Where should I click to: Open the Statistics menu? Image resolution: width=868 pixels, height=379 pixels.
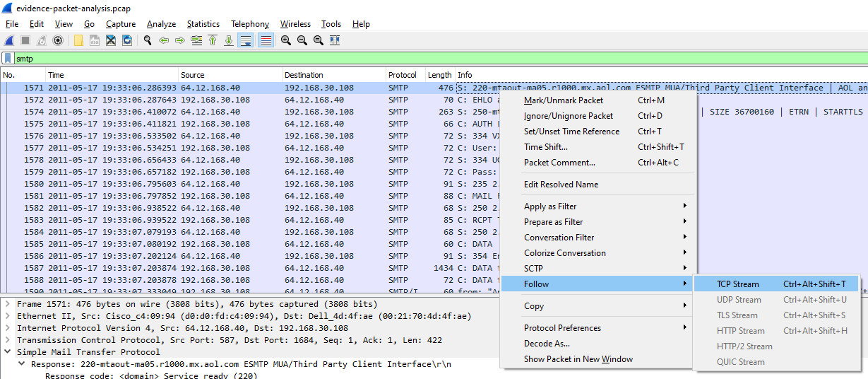[203, 24]
